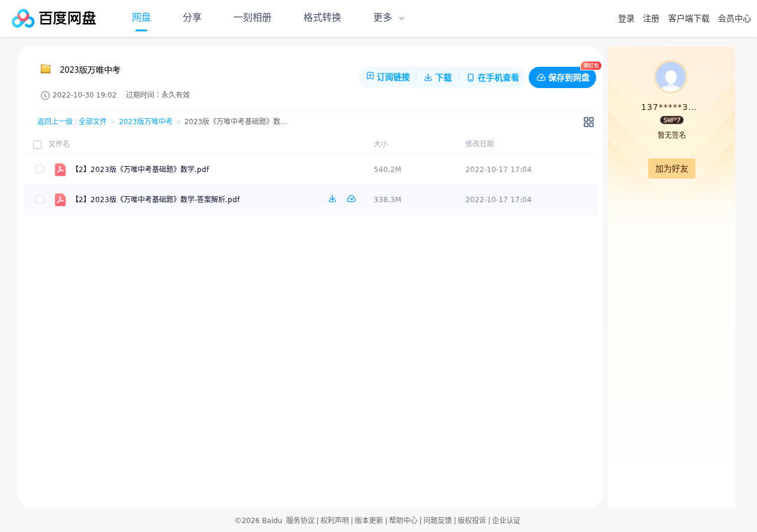
Task: Expand the 更多 dropdown menu
Action: click(389, 18)
